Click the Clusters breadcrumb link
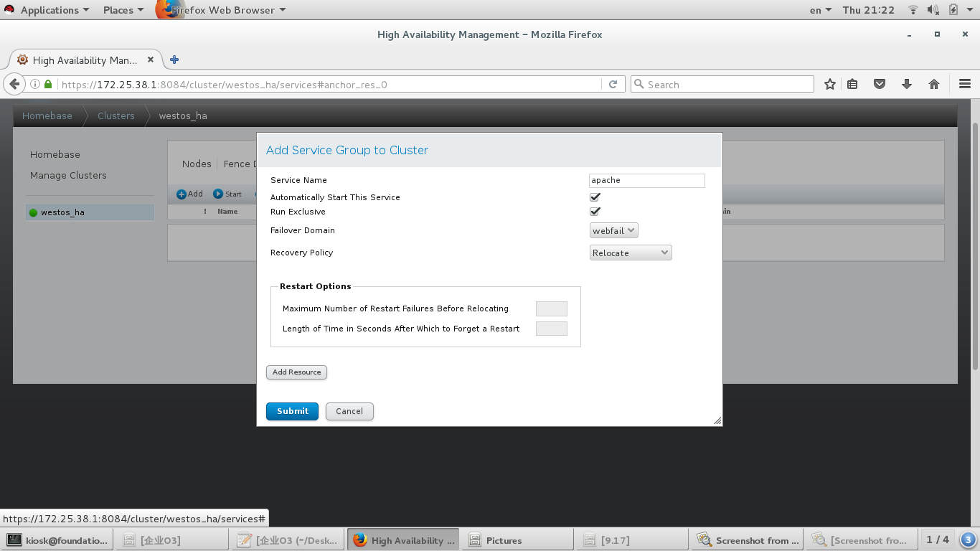This screenshot has height=551, width=980. pyautogui.click(x=116, y=116)
